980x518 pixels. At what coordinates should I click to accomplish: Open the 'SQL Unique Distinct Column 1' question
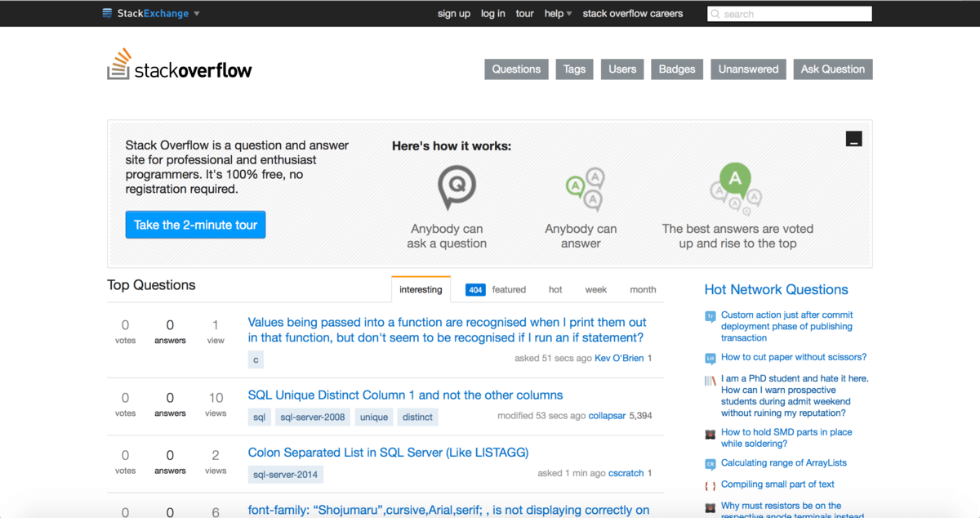pyautogui.click(x=405, y=395)
